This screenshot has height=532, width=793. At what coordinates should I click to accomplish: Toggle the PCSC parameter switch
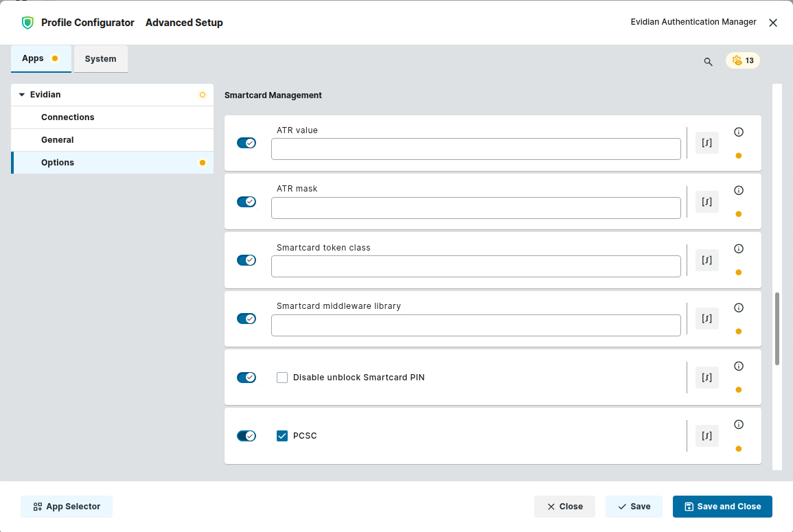point(246,436)
